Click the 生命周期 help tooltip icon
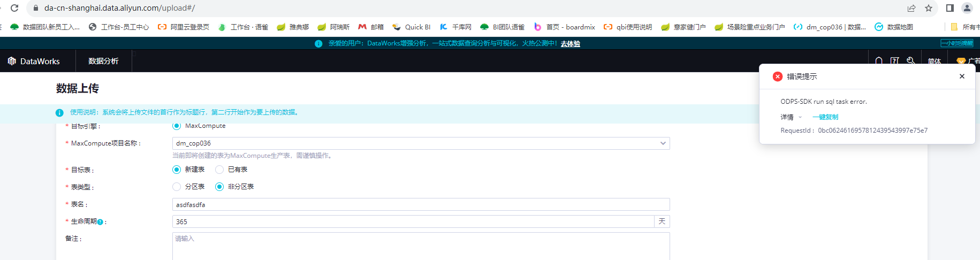Image resolution: width=980 pixels, height=260 pixels. click(100, 222)
